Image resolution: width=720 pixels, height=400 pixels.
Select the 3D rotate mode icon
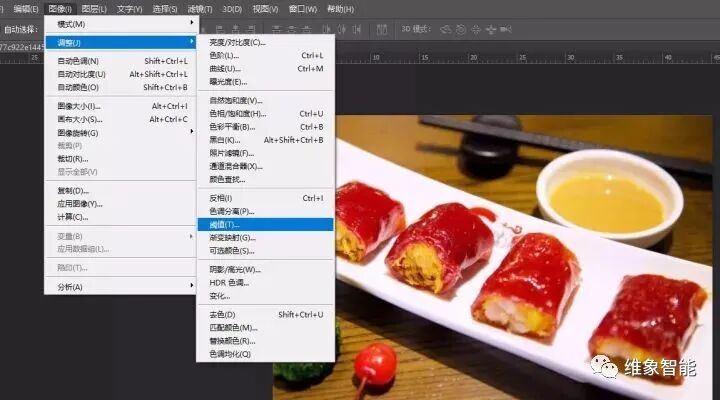tap(445, 29)
